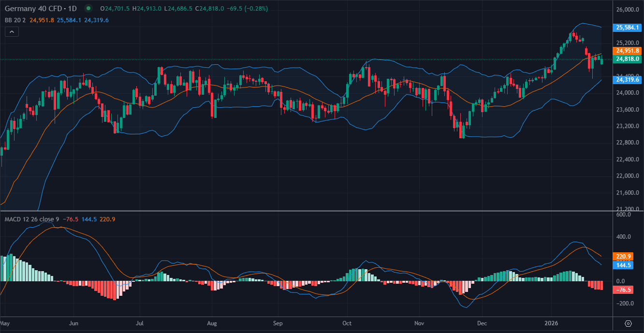Collapse the indicator legend with the chevron arrow

click(11, 31)
